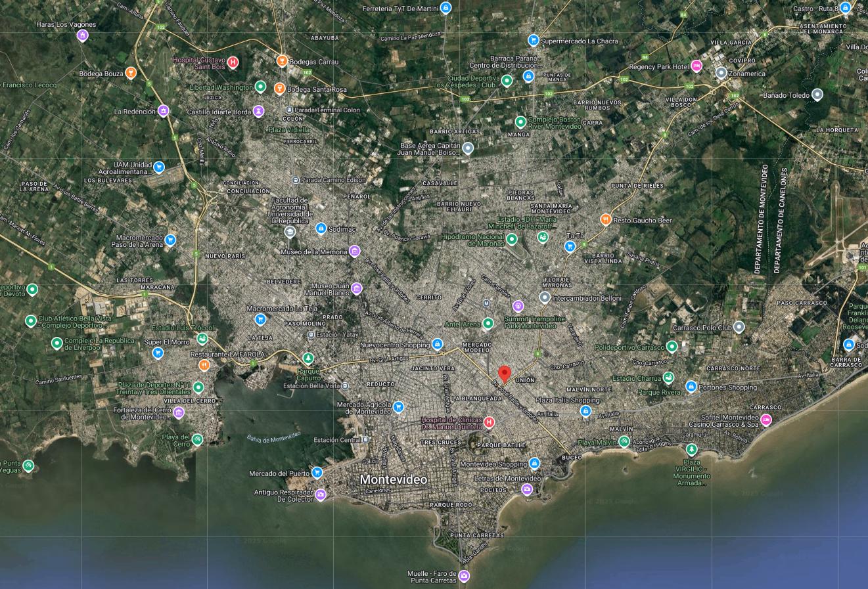Open the Regency Park Hotel pin

pyautogui.click(x=697, y=66)
